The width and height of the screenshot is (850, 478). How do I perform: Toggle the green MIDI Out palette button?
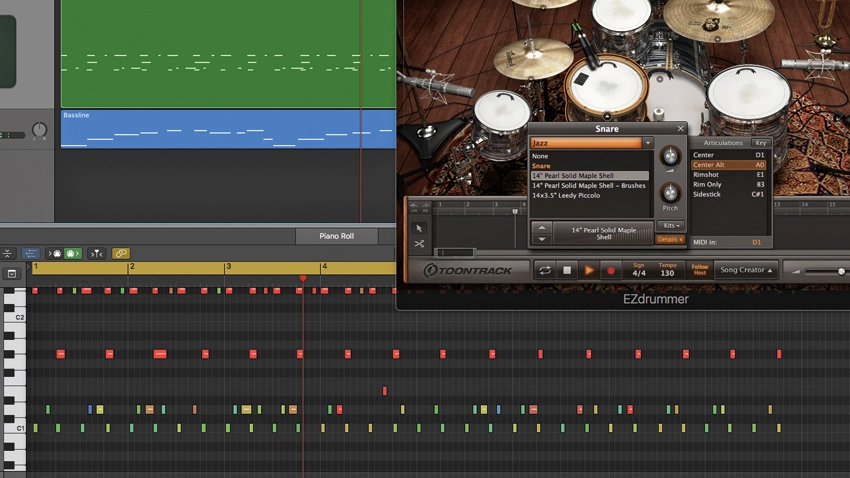73,253
